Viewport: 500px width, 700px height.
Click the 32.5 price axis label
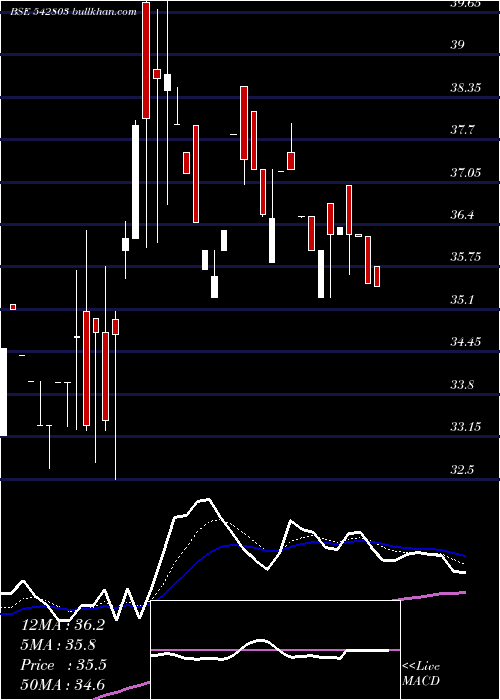pos(462,470)
